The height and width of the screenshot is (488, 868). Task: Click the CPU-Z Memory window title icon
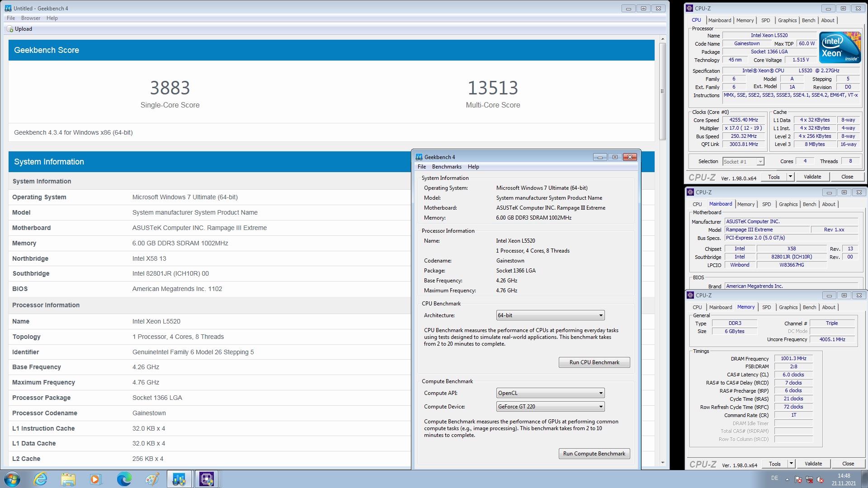[690, 295]
